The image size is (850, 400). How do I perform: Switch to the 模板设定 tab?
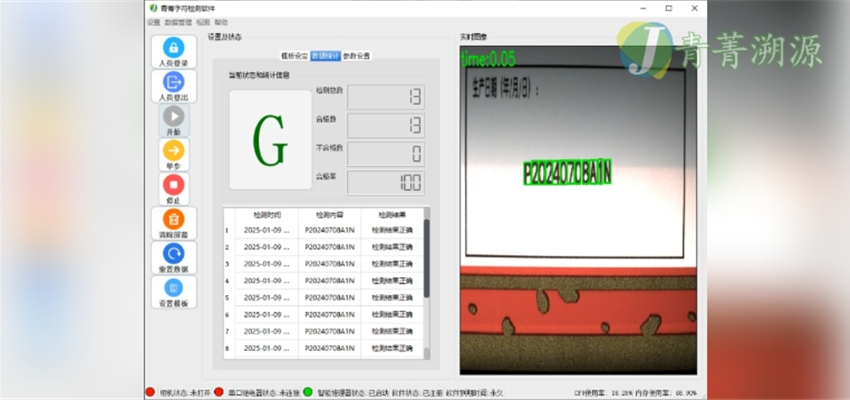pos(294,56)
